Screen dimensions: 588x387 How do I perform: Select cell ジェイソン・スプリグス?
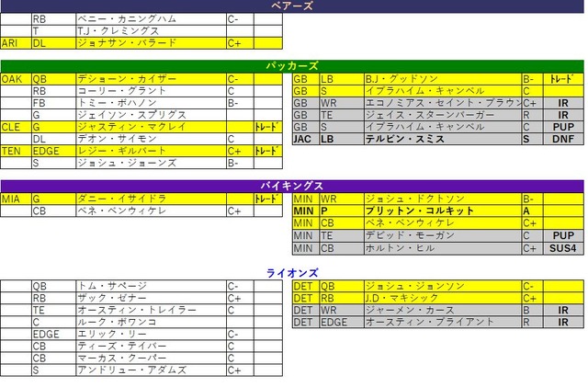(x=151, y=115)
